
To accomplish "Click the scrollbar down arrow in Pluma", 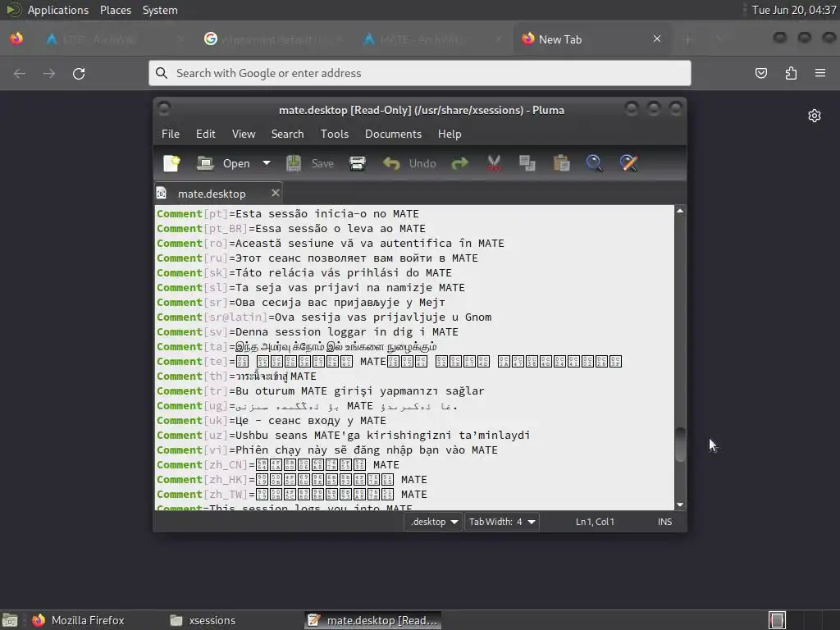I will pos(680,504).
